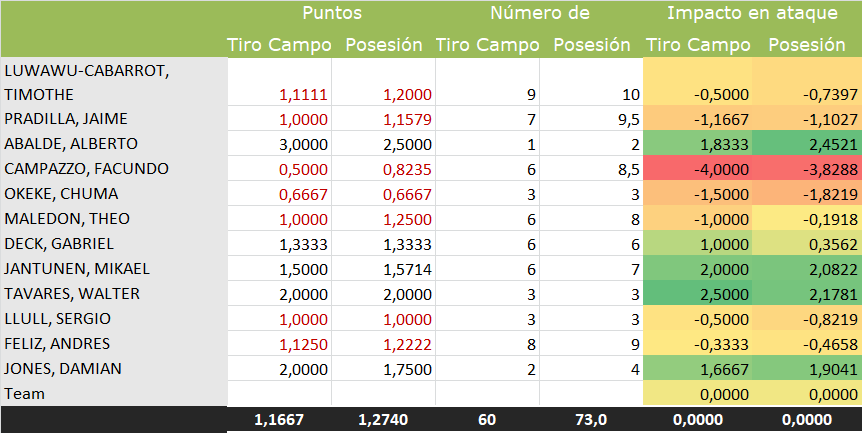Select JONES, DAMIAN name cell
This screenshot has width=862, height=433.
[114, 369]
